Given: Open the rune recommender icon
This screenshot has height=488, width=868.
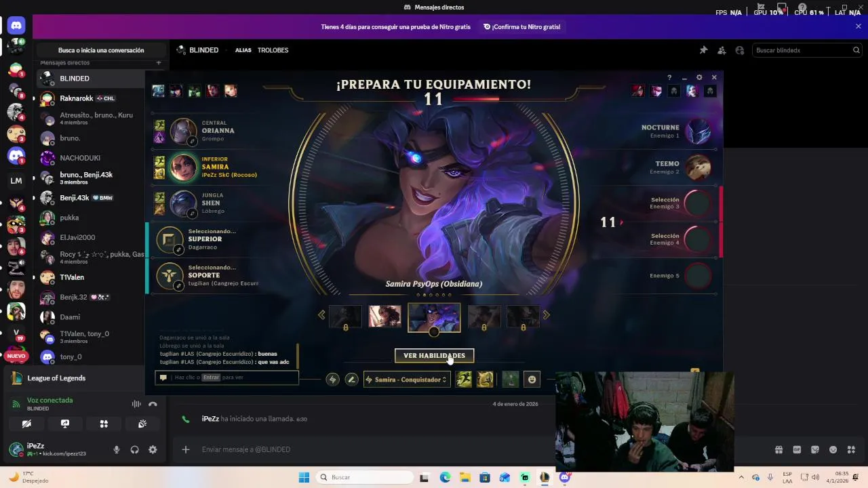Looking at the screenshot, I should pyautogui.click(x=332, y=380).
